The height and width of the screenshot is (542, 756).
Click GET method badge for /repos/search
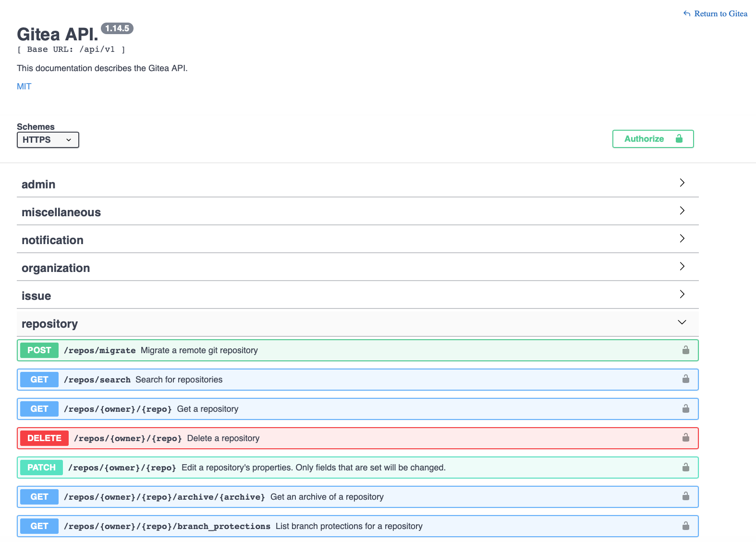(39, 380)
